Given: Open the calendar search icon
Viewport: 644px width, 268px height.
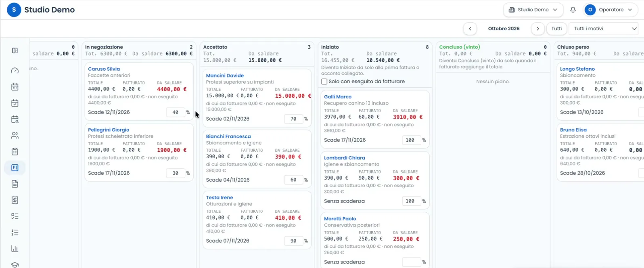Looking at the screenshot, I should (x=15, y=119).
